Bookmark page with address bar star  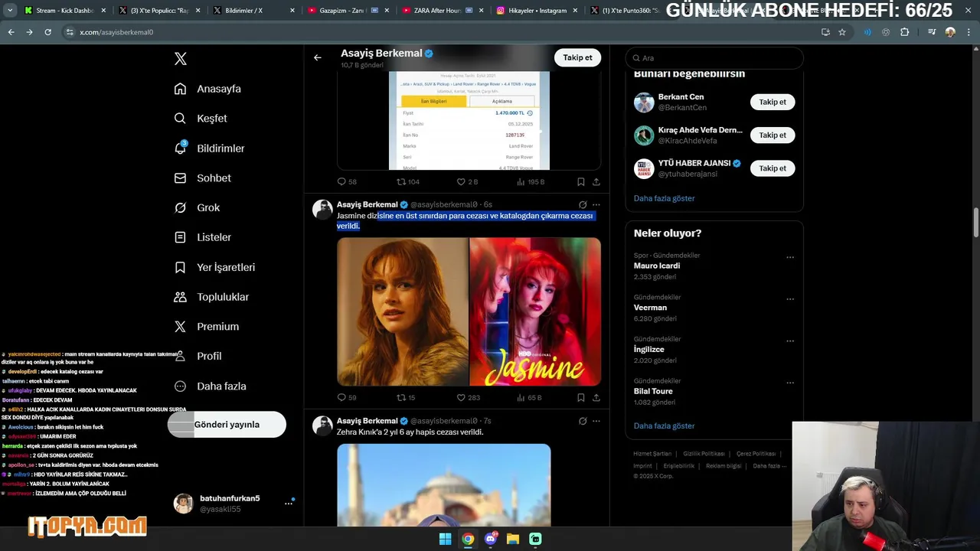[842, 32]
